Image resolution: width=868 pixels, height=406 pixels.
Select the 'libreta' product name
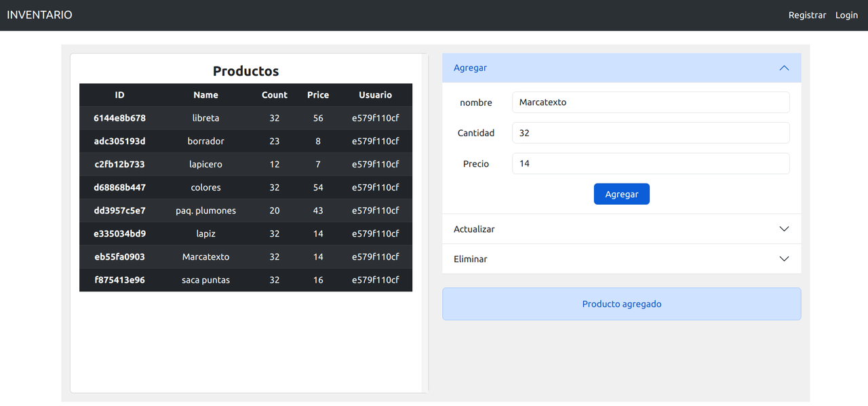coord(205,118)
